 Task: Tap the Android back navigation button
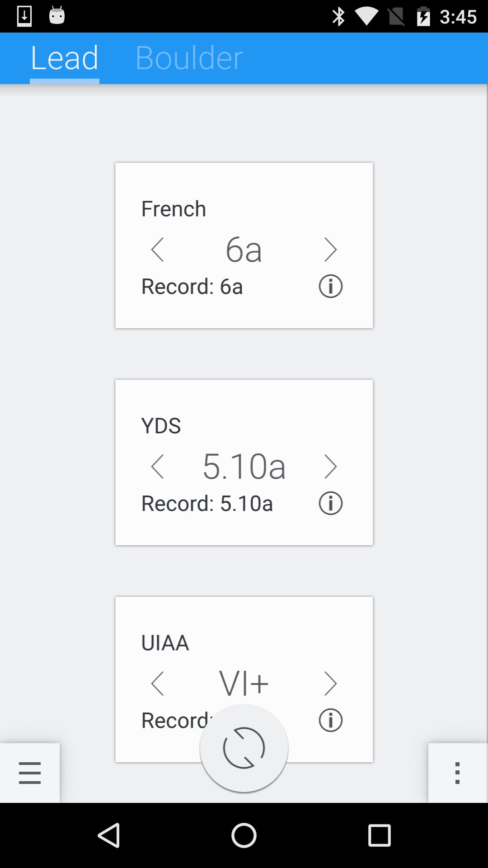pyautogui.click(x=109, y=835)
